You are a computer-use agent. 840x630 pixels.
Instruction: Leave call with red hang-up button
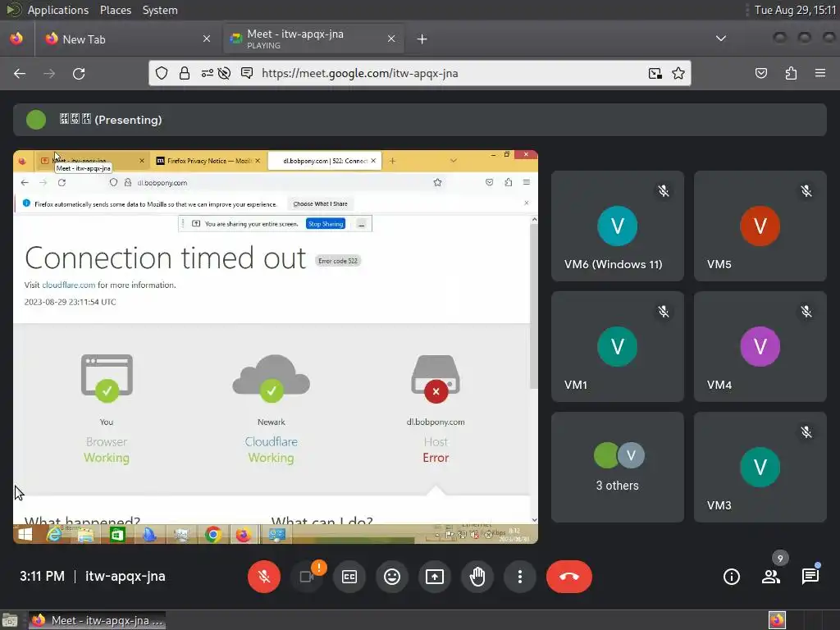569,577
